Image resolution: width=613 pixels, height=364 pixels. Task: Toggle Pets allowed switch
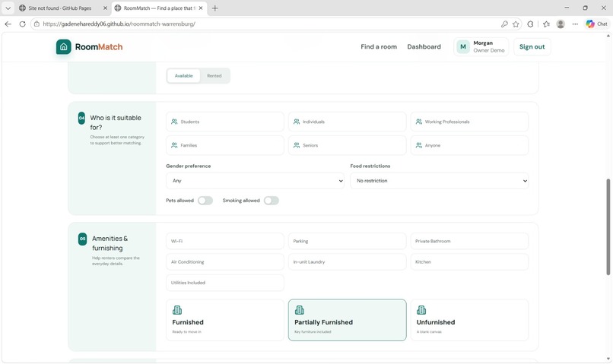tap(205, 201)
